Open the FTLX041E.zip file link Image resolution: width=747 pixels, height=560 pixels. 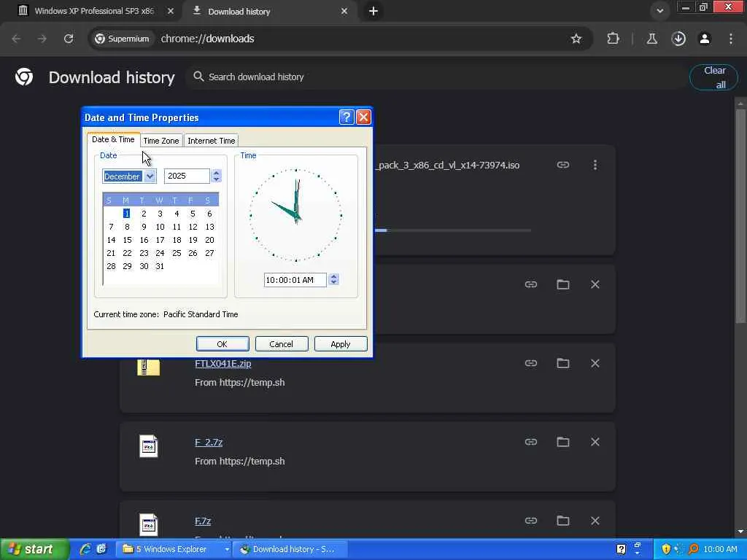click(223, 363)
